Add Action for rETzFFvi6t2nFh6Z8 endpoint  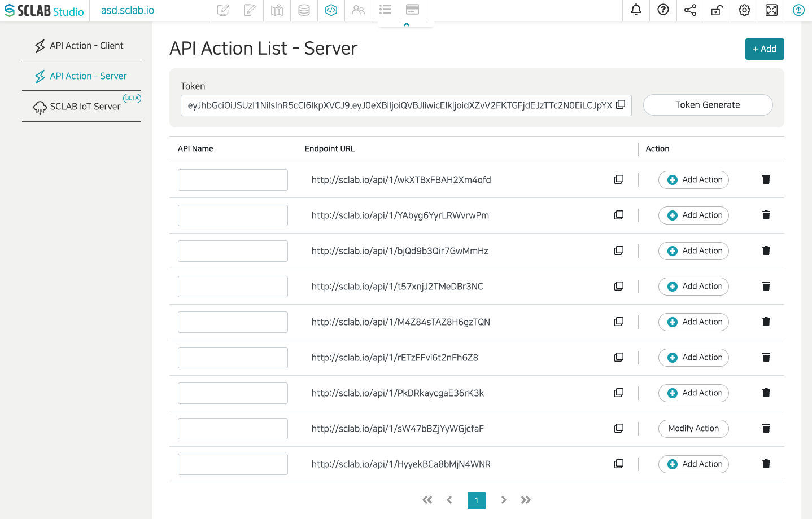coord(693,358)
